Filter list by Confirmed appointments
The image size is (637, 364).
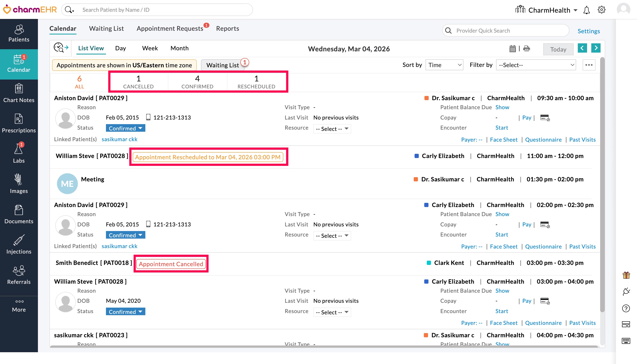[x=197, y=82]
